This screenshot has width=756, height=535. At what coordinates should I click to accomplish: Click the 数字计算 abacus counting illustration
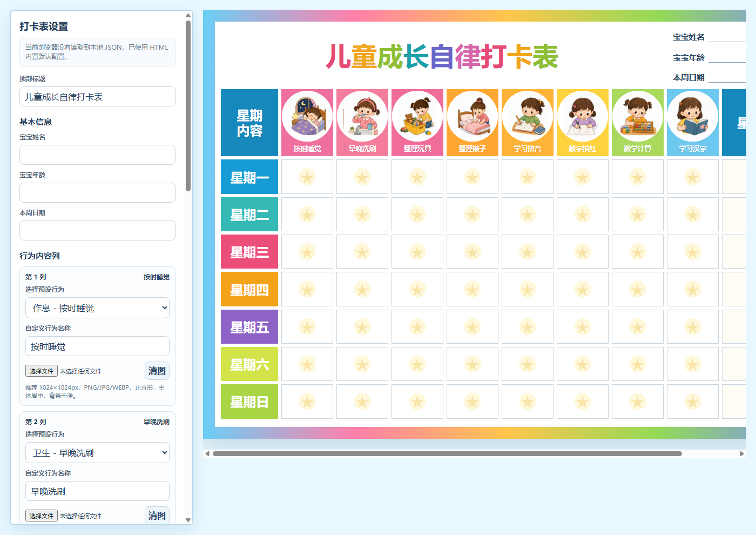638,116
